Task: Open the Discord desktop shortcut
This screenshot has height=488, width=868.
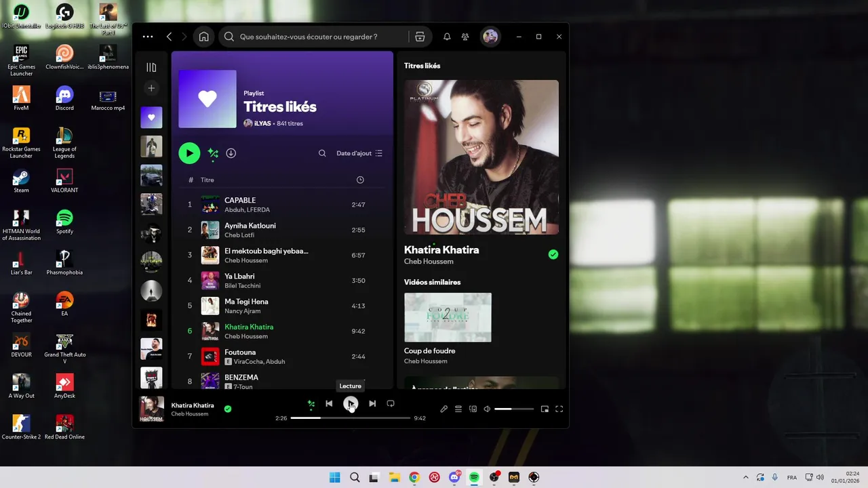Action: pos(64,99)
